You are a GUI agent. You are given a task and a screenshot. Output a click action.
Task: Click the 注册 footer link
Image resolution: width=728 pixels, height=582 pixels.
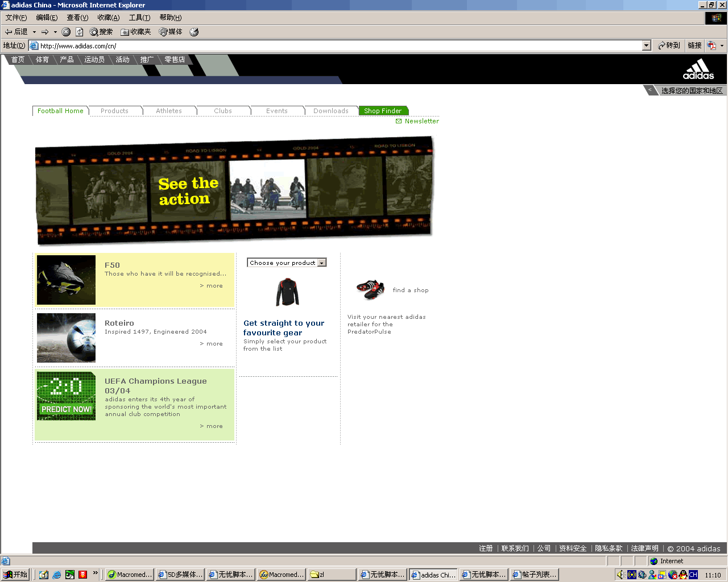point(486,548)
